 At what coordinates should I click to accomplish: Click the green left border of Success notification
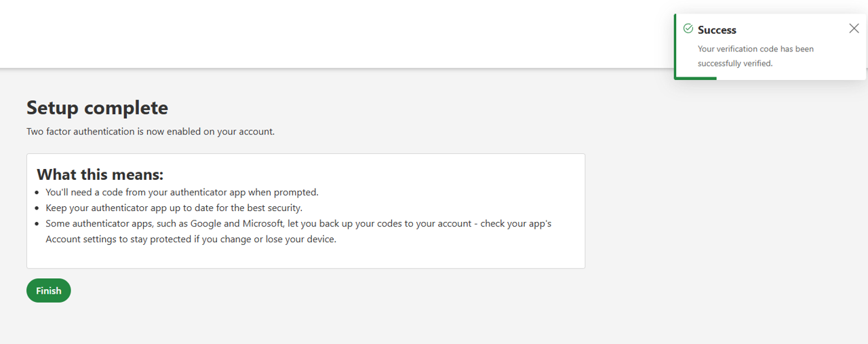click(x=675, y=46)
